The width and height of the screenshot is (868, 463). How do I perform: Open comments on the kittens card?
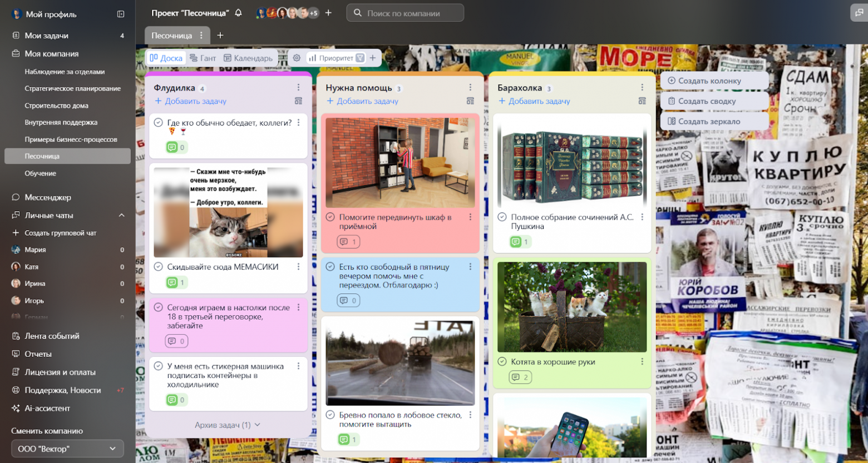(x=520, y=377)
